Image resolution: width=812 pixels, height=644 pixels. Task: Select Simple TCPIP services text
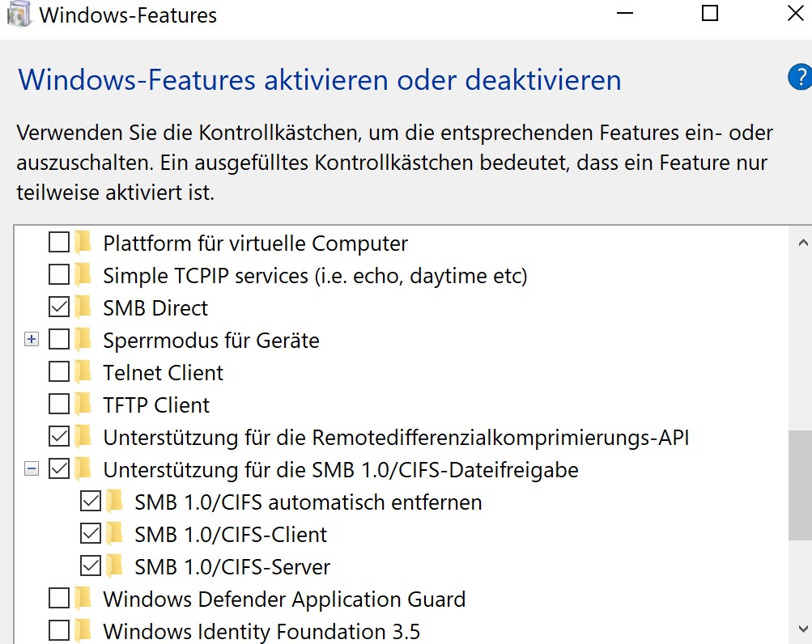[315, 276]
